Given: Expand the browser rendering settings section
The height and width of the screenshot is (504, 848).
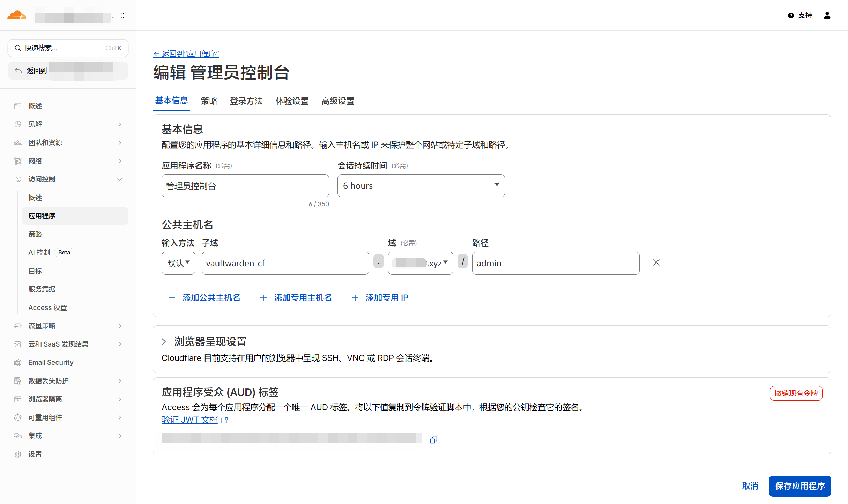Looking at the screenshot, I should click(164, 342).
